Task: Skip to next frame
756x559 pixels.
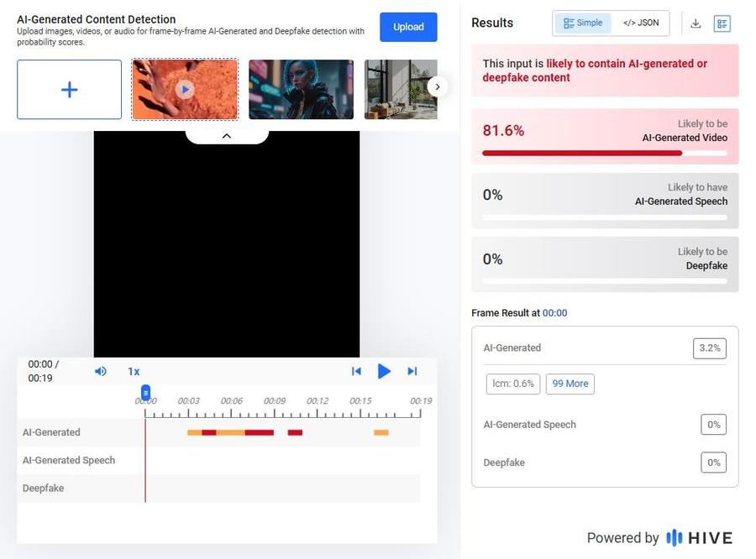Action: tap(412, 371)
